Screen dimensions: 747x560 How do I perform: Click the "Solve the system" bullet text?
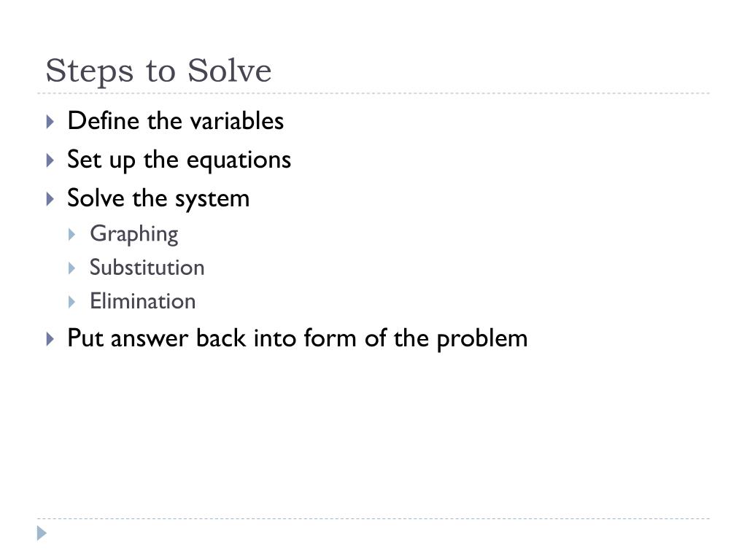click(x=158, y=199)
